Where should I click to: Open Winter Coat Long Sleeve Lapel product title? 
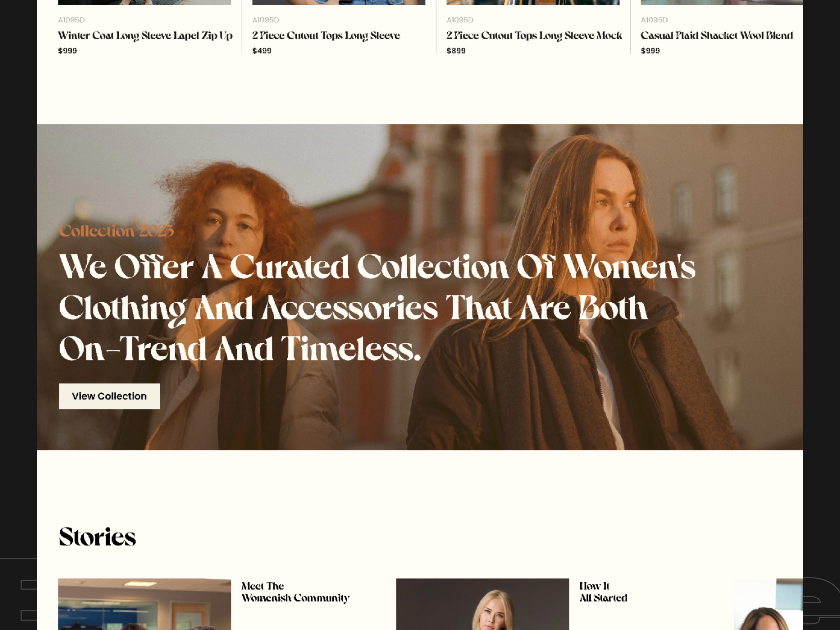tap(145, 36)
